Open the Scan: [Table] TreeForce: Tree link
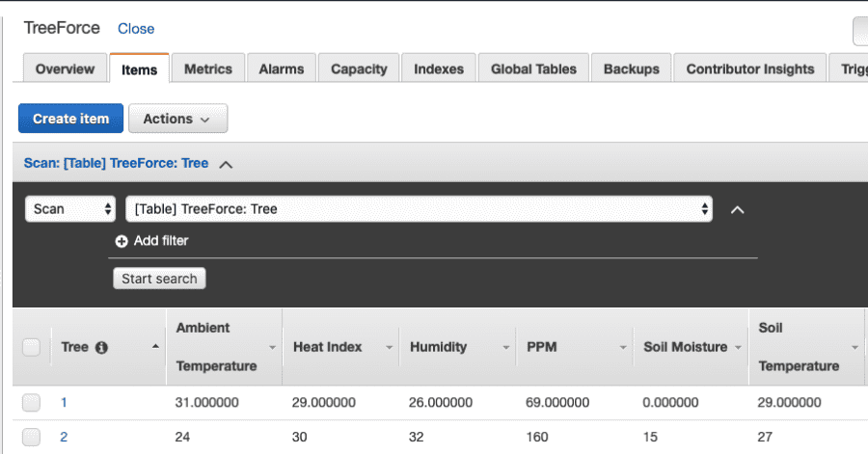The height and width of the screenshot is (454, 868). (117, 163)
